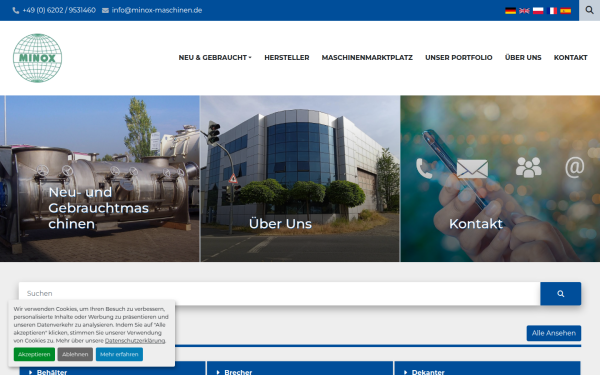Decline cookies with Ablehnen button
The height and width of the screenshot is (375, 600).
point(75,354)
